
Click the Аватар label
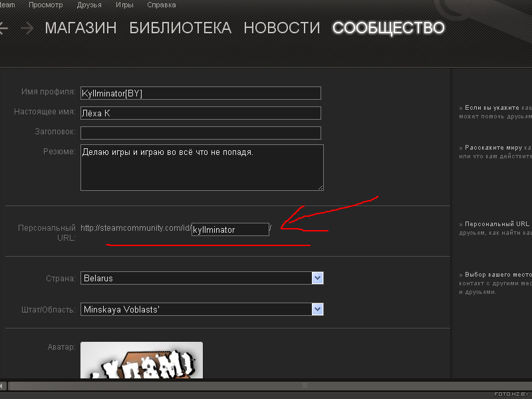click(x=61, y=347)
